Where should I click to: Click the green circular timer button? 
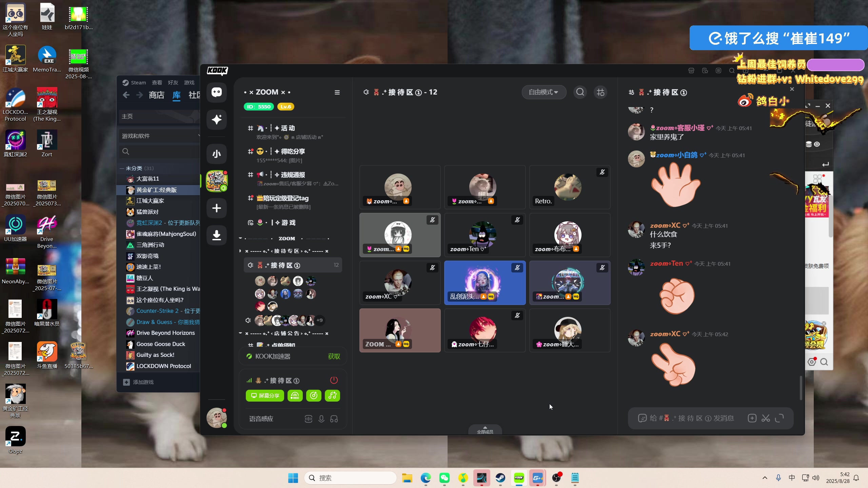314,396
